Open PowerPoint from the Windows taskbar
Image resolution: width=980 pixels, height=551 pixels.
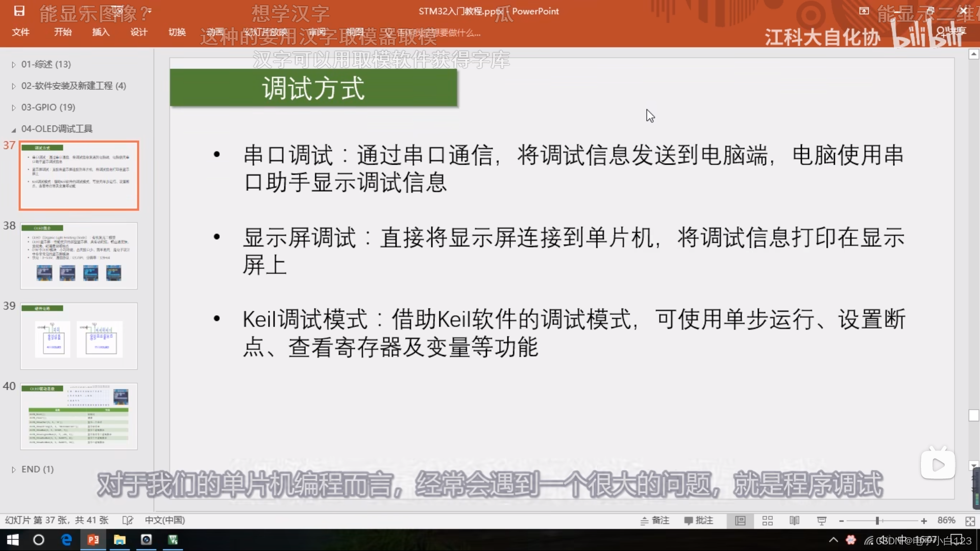click(93, 540)
